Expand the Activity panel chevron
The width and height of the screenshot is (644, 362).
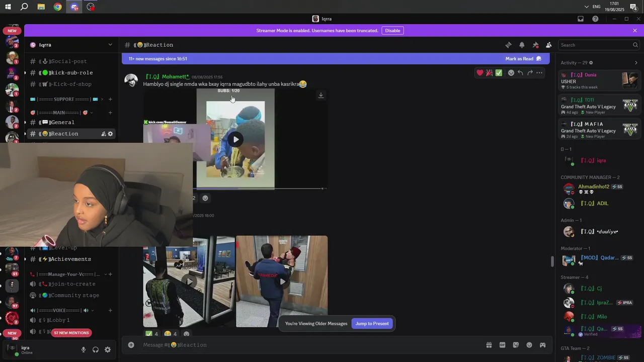[x=636, y=63]
